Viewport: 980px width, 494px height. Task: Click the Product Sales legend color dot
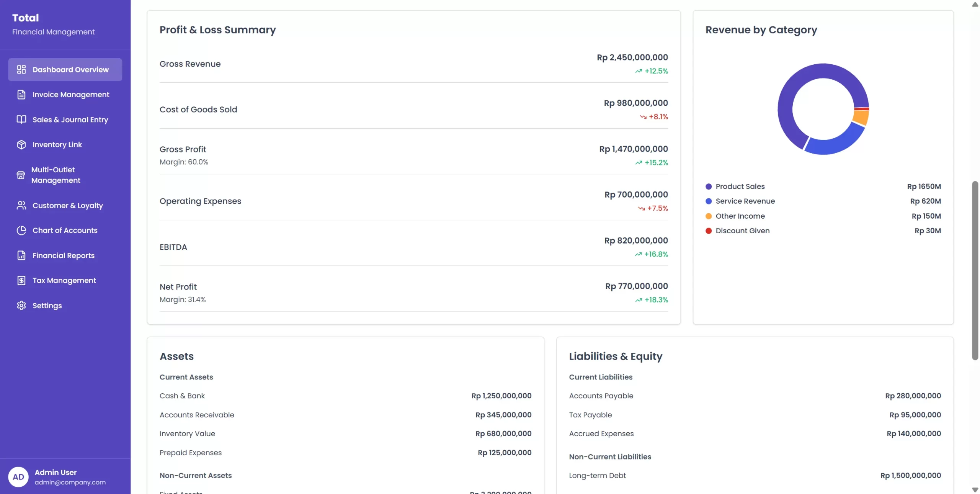click(709, 186)
